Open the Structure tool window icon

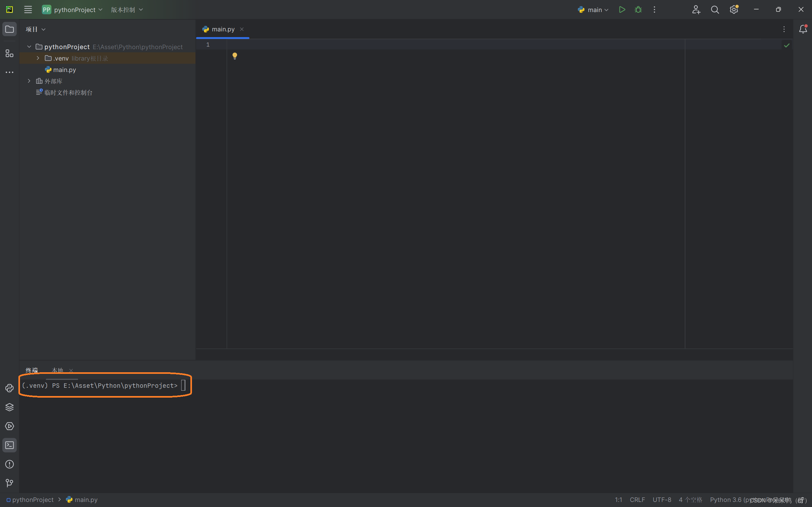(10, 53)
